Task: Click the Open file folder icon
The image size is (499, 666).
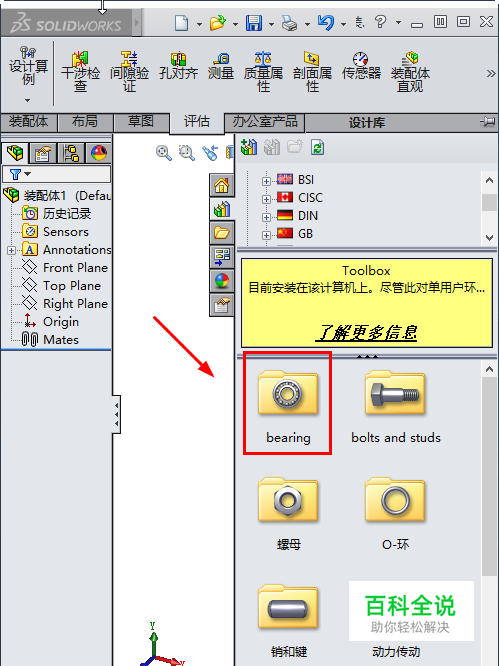Action: click(x=218, y=23)
